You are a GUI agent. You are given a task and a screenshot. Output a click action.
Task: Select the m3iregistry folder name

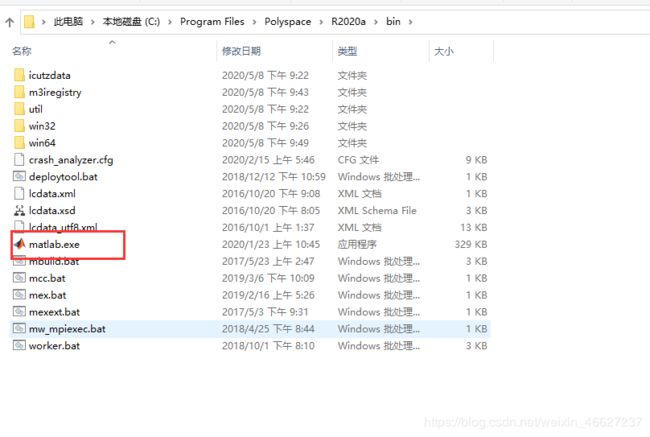click(55, 92)
